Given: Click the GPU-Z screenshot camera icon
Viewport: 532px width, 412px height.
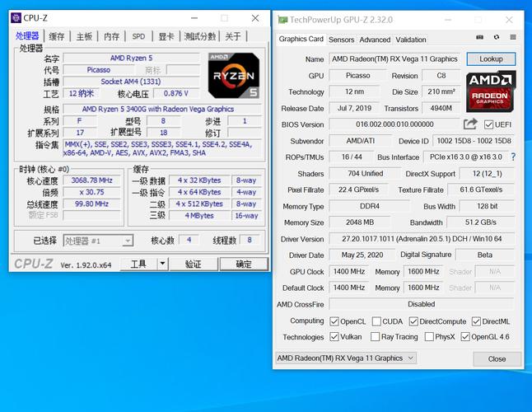Looking at the screenshot, I should tap(479, 37).
